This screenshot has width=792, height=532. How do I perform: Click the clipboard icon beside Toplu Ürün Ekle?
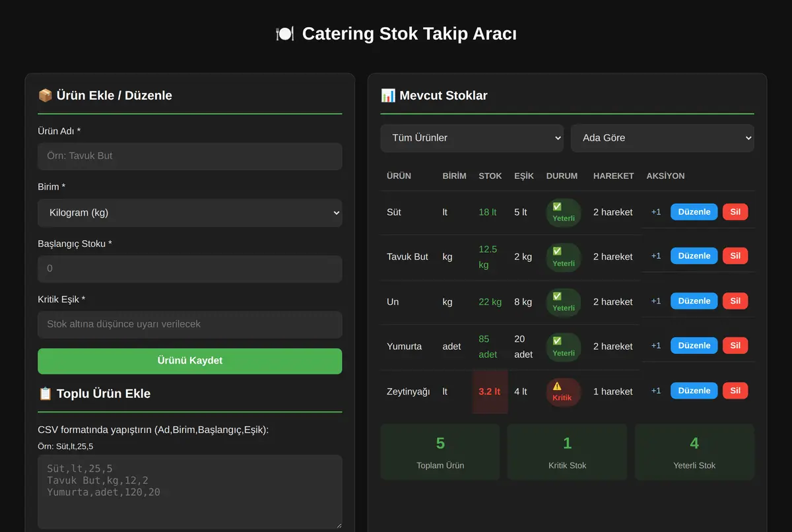tap(46, 394)
